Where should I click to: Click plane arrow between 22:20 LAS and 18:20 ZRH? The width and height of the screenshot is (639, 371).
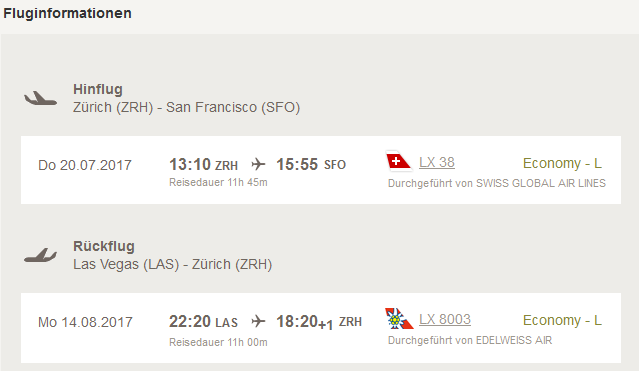tap(258, 321)
